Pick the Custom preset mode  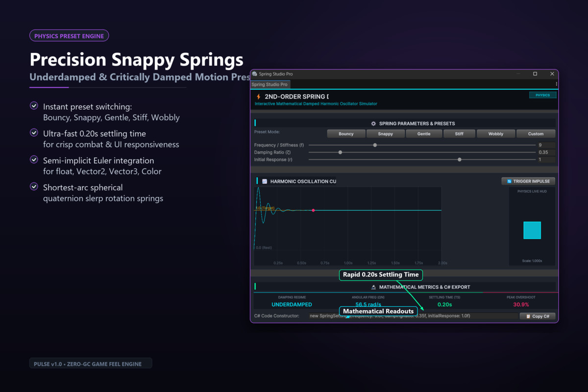536,134
